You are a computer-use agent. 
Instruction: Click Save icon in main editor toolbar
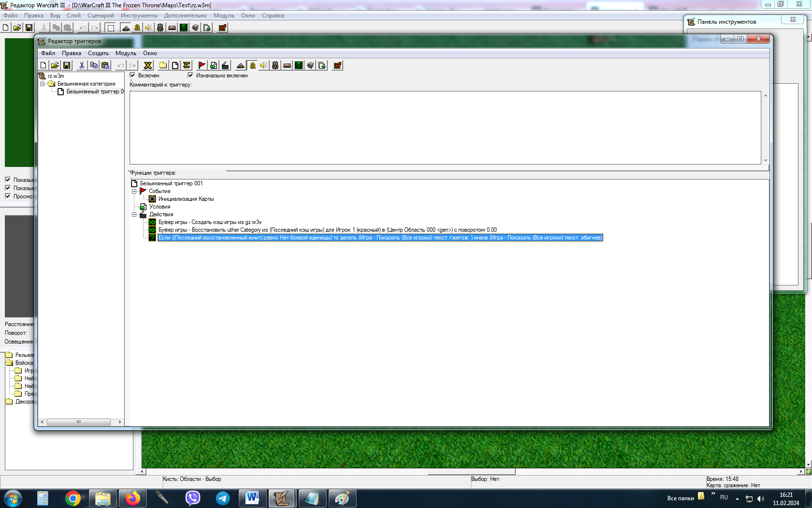pyautogui.click(x=29, y=28)
